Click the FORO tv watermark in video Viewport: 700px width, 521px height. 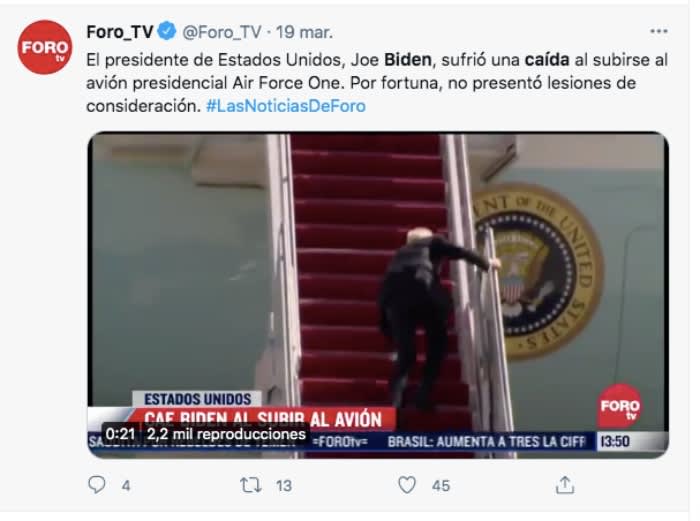[620, 406]
